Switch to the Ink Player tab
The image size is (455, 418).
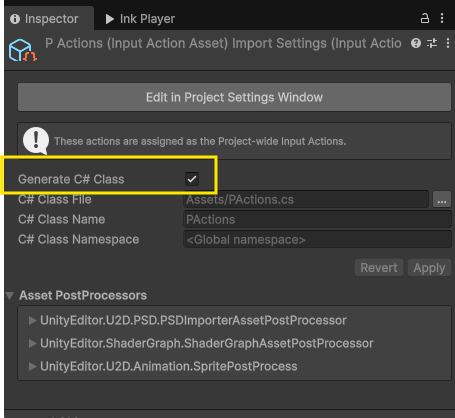click(140, 19)
